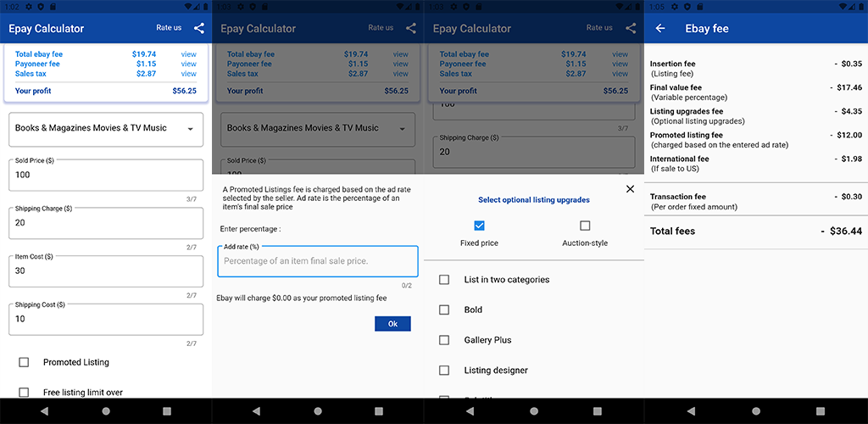Tap Android home button on Ebay fee screen
Image resolution: width=868 pixels, height=424 pixels.
pos(755,411)
